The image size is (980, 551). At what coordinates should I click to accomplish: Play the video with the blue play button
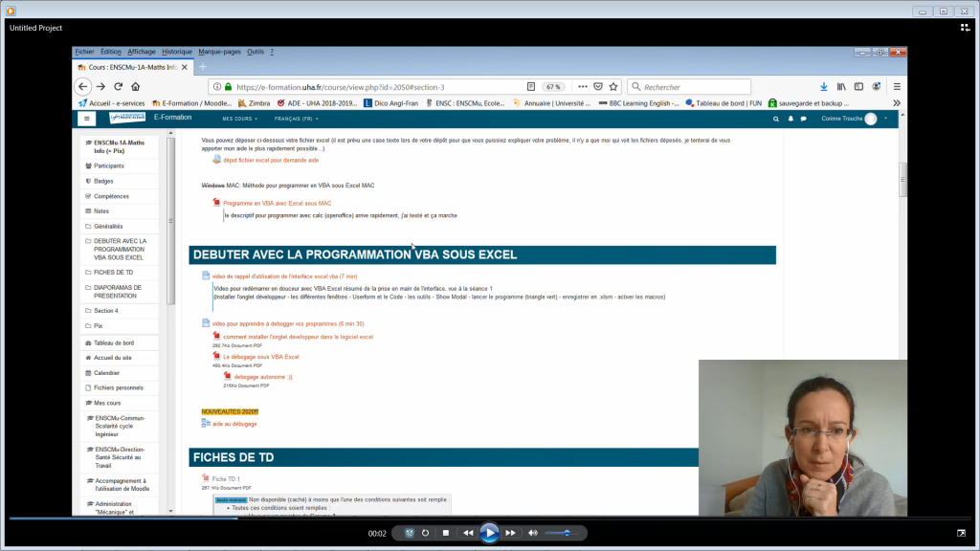tap(489, 533)
